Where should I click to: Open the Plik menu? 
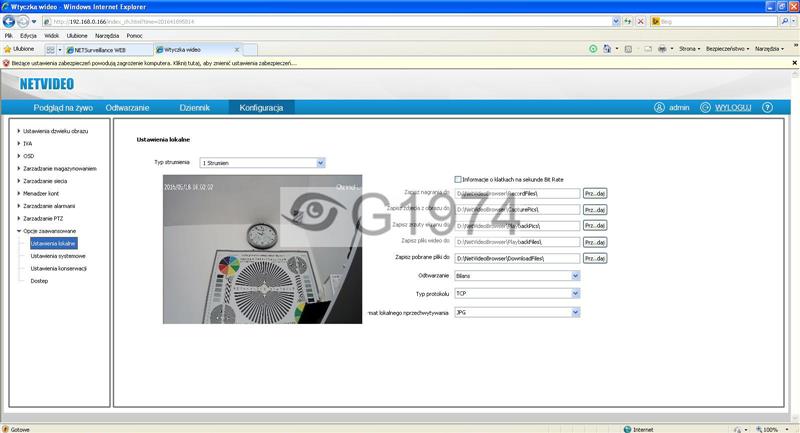pos(9,36)
